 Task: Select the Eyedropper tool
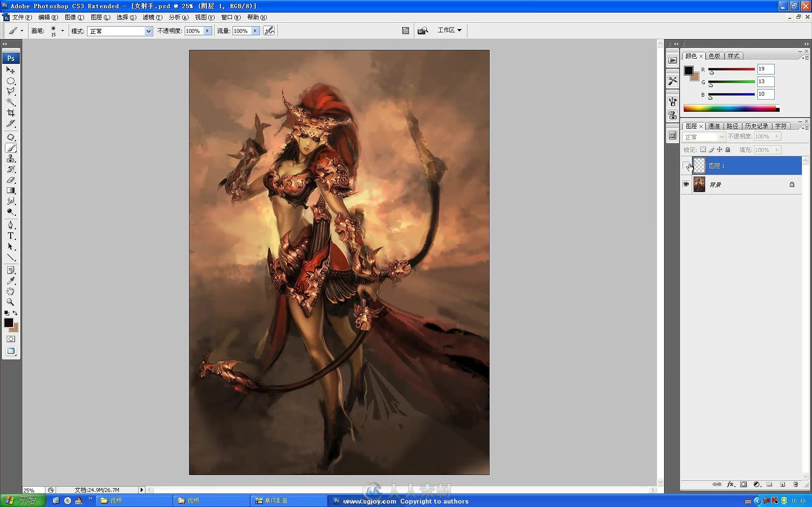coord(10,281)
